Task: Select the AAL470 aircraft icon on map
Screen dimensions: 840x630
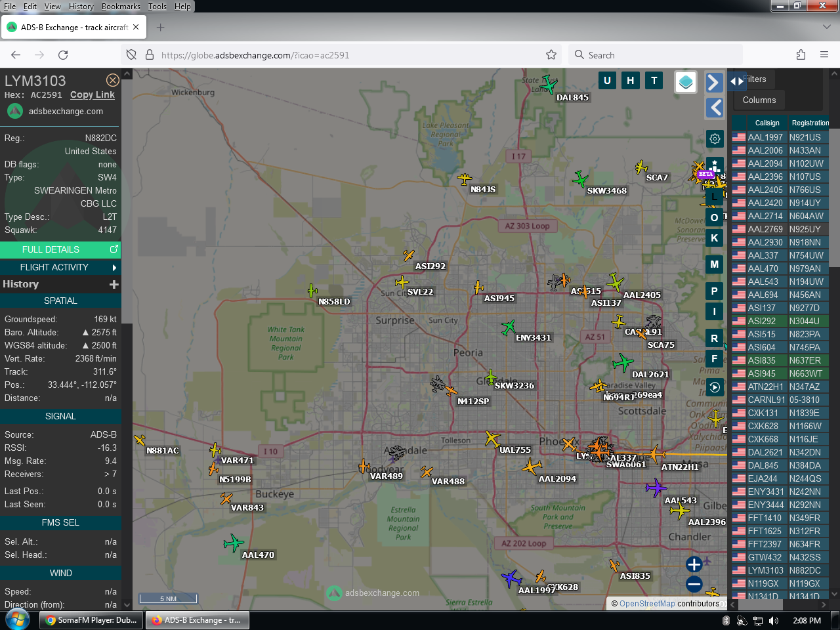Action: 233,543
